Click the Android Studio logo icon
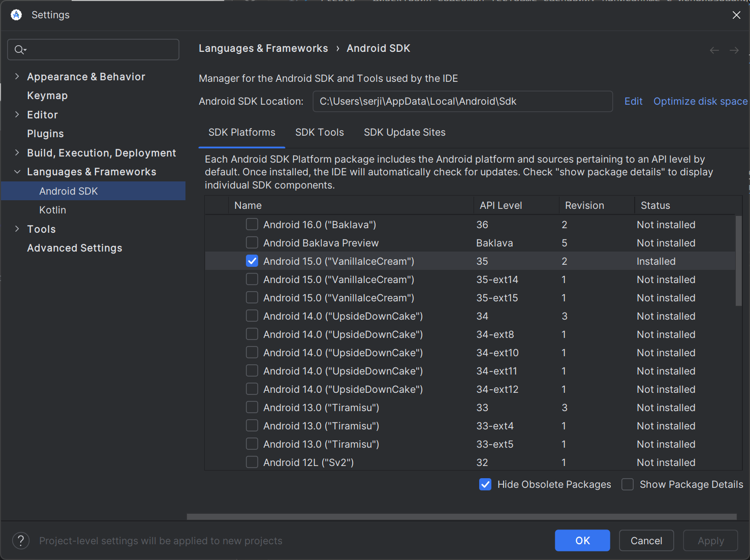 [x=16, y=15]
